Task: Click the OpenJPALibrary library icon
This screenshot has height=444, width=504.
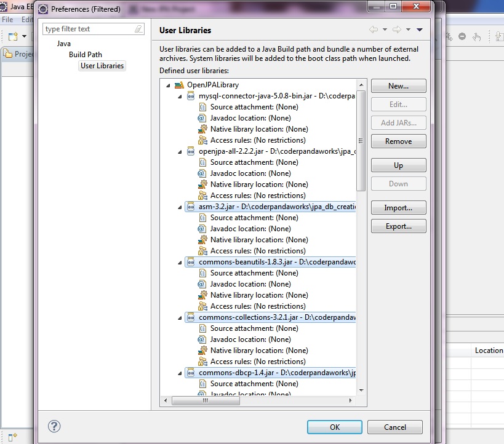Action: tap(179, 85)
